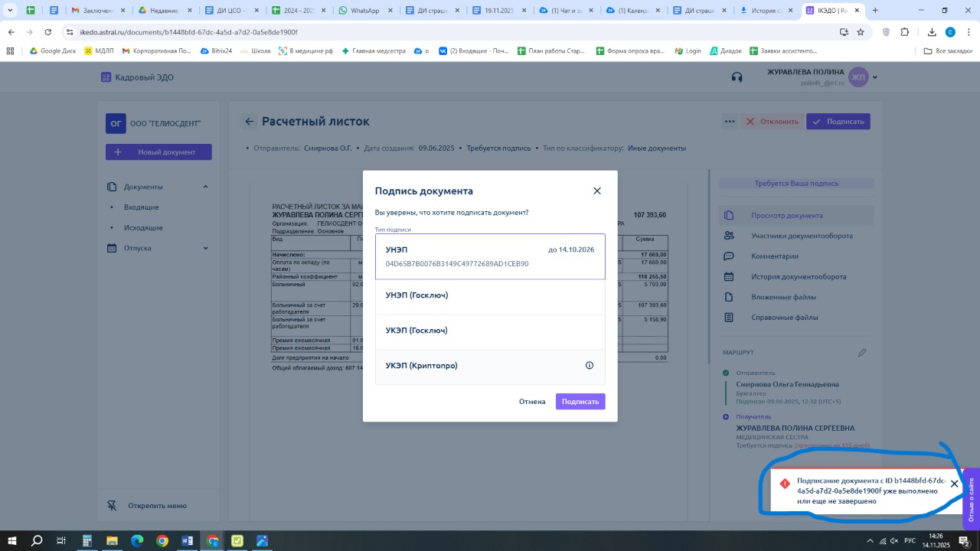Choose УКЭП (Госключ) signature type
This screenshot has height=551, width=980.
pos(490,331)
